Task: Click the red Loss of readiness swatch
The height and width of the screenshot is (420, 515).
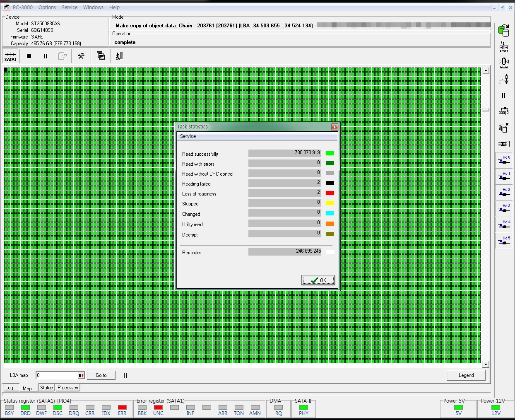Action: pyautogui.click(x=330, y=193)
